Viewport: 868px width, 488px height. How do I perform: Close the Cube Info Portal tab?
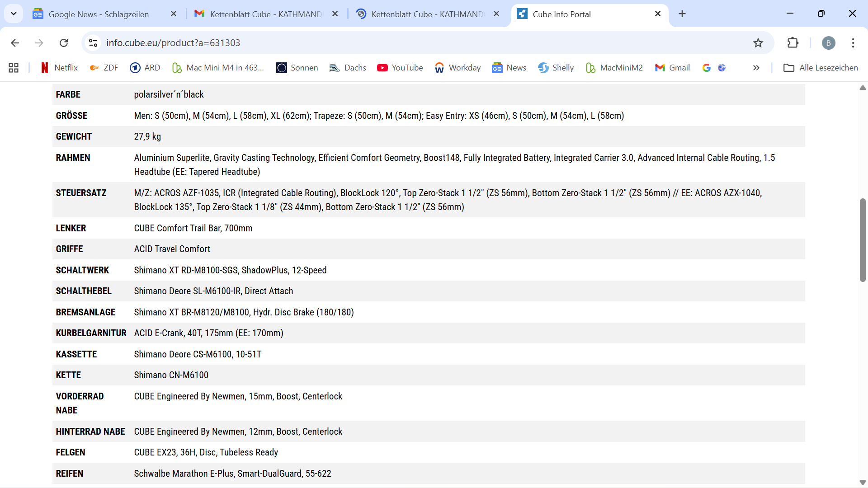(658, 14)
